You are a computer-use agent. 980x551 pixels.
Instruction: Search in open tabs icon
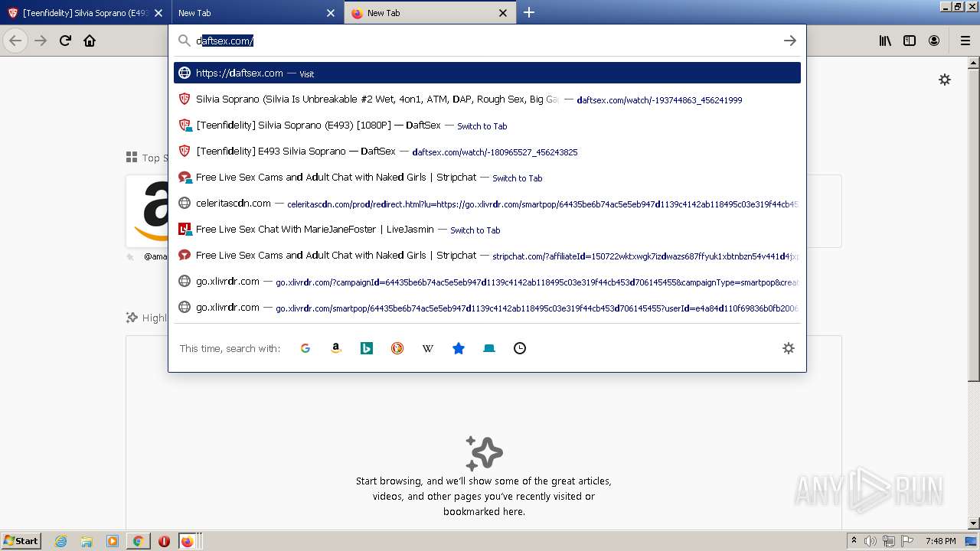point(489,348)
